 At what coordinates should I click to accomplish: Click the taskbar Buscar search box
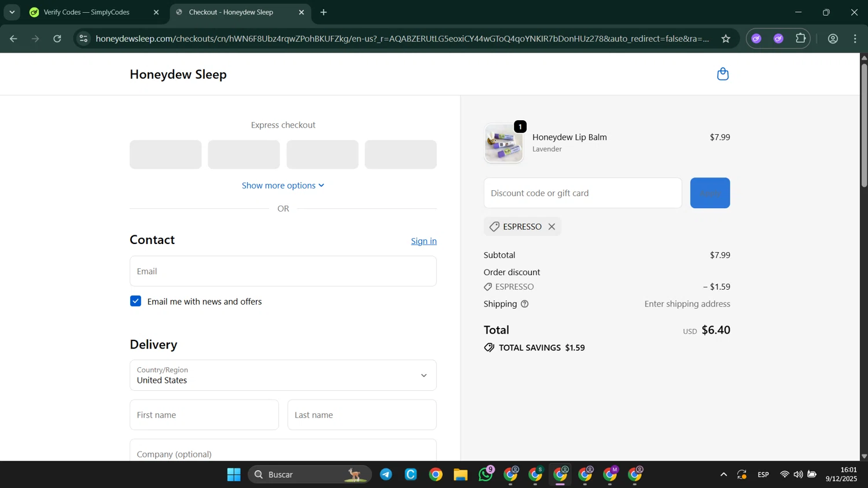[x=310, y=475]
